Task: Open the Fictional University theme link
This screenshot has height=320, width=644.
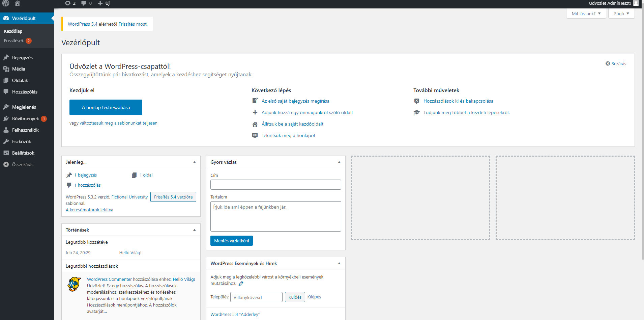Action: pyautogui.click(x=130, y=197)
